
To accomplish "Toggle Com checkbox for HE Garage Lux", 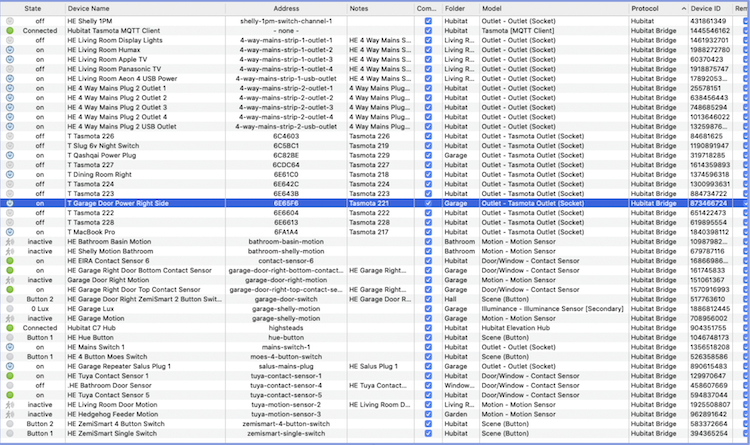I will (428, 309).
